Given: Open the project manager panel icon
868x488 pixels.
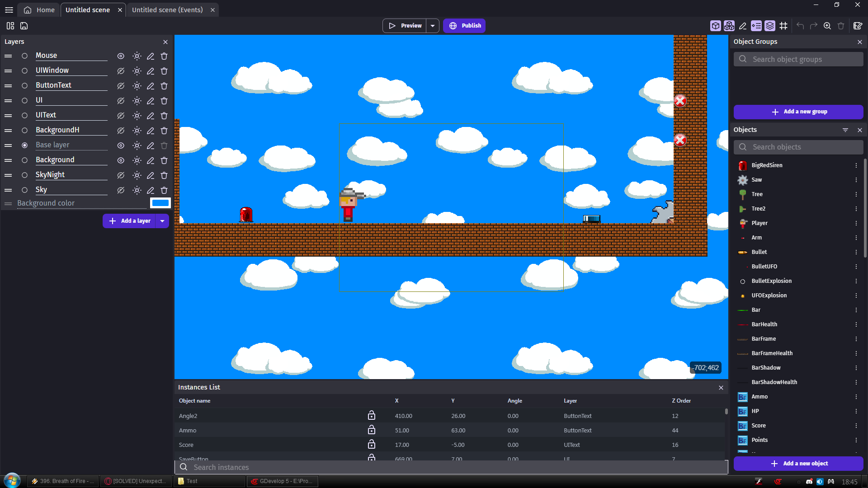Looking at the screenshot, I should tap(10, 26).
